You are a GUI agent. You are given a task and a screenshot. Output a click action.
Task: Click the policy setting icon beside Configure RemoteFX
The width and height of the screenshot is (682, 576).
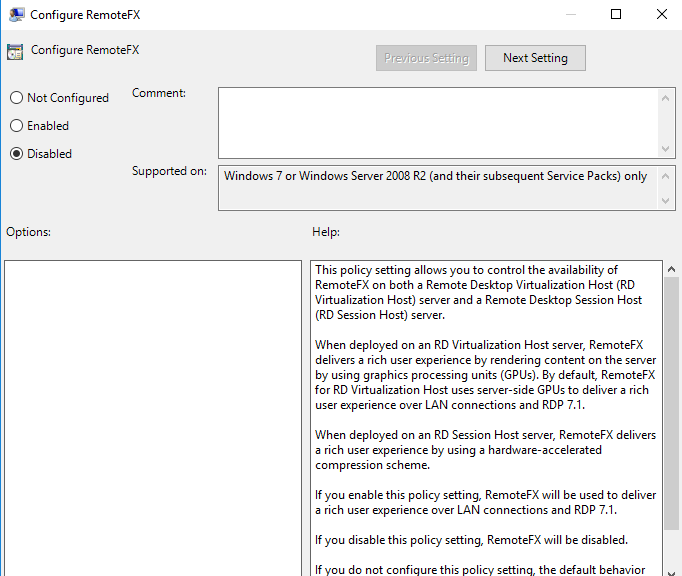(x=15, y=52)
